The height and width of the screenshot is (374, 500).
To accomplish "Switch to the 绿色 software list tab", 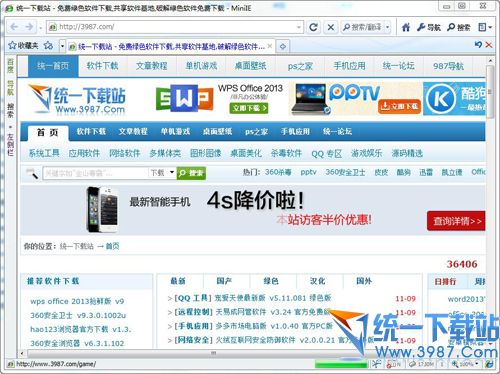I will pyautogui.click(x=271, y=281).
